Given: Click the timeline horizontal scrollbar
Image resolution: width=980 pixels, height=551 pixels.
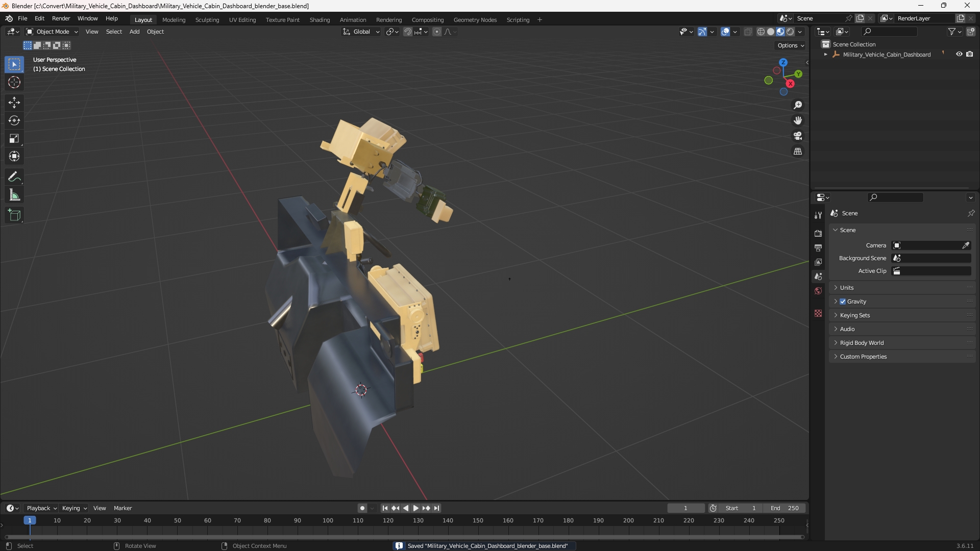Looking at the screenshot, I should coord(404,537).
